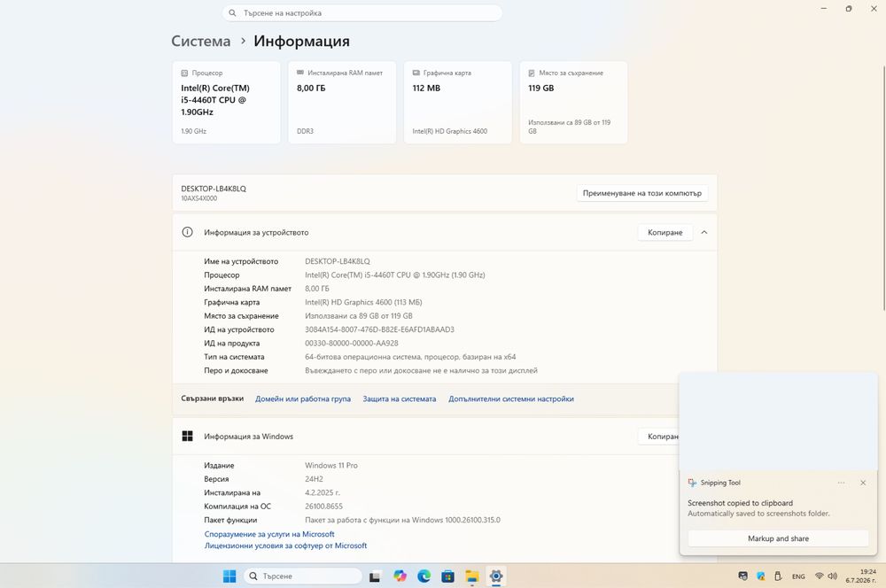
Task: Click the graphics card icon
Action: pos(416,73)
